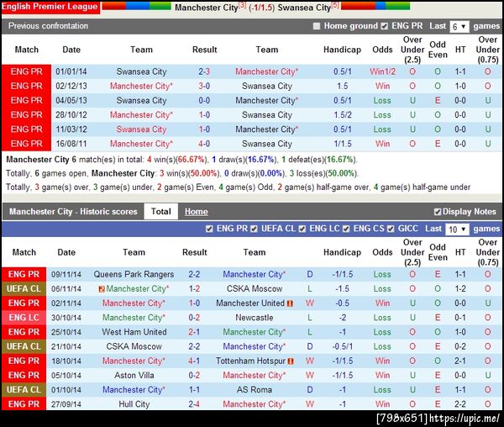Click the Win1/2 odds cell

point(382,71)
